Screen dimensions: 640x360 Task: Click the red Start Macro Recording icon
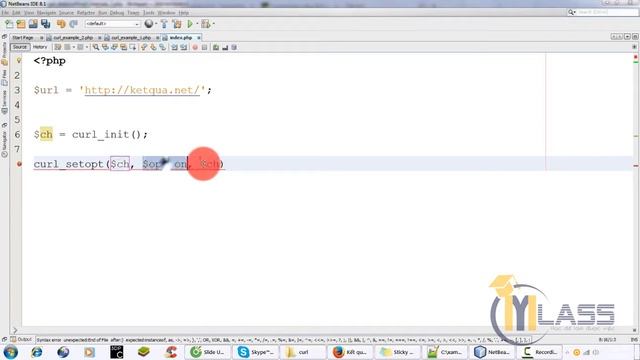pyautogui.click(x=195, y=47)
